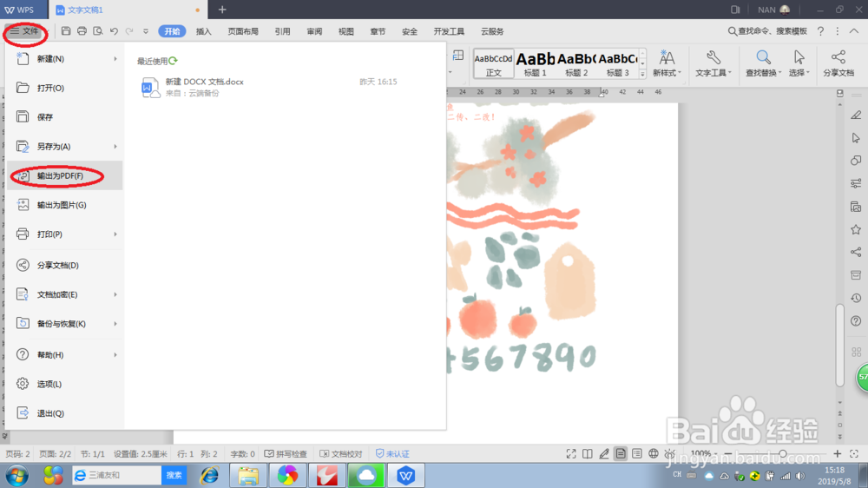
Task: Apply the 标题 3 style
Action: 617,64
